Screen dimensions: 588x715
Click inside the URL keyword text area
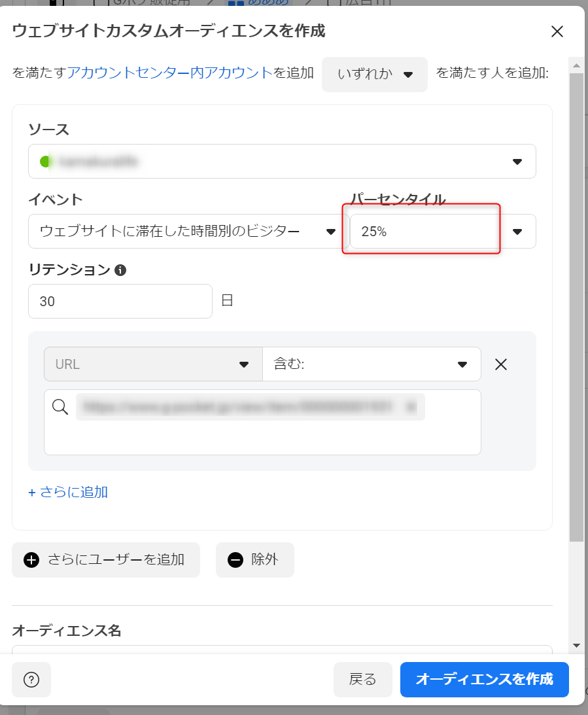tap(262, 436)
